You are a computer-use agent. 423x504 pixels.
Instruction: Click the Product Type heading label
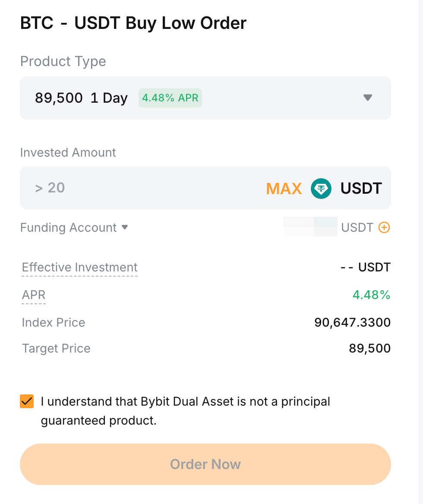coord(63,61)
